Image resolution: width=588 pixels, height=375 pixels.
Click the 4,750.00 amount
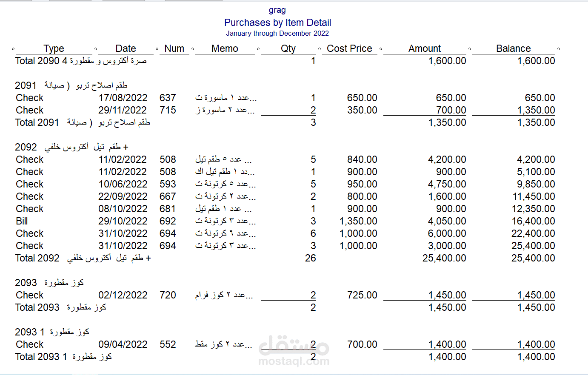pos(447,184)
